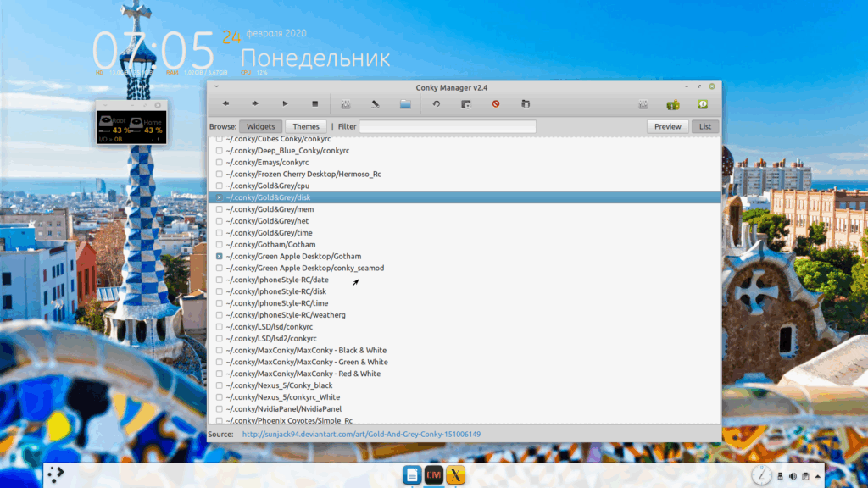Image resolution: width=868 pixels, height=488 pixels.
Task: Select ~/.conky/Nexus_5/Conky_black row
Action: pyautogui.click(x=464, y=385)
